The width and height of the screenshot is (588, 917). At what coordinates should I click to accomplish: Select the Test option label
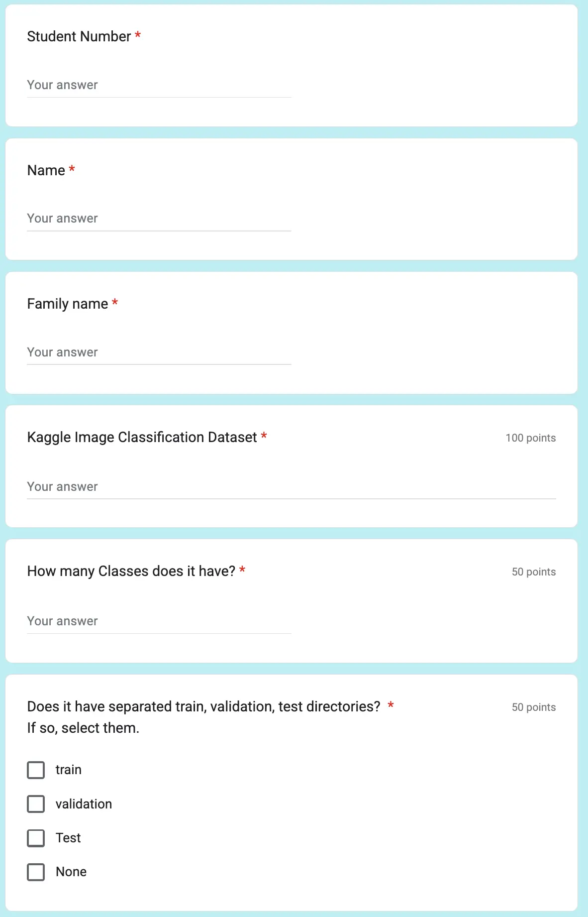[x=68, y=838]
